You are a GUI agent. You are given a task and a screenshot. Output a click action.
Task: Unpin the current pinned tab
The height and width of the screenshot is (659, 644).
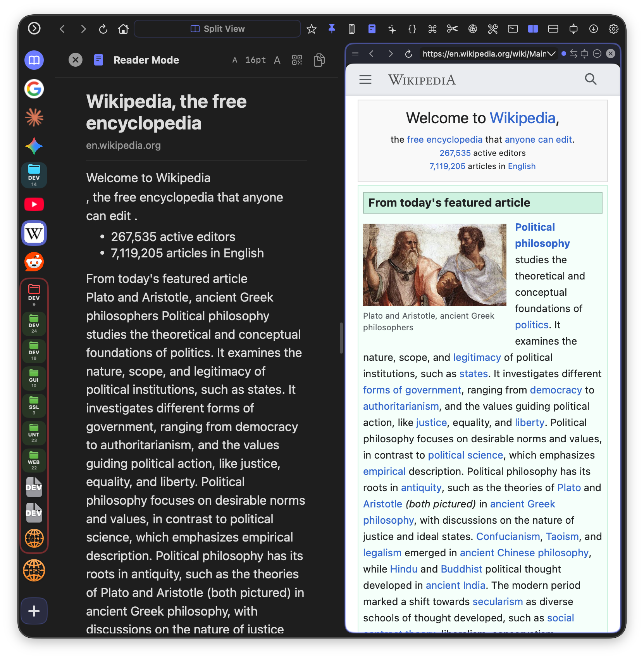tap(332, 29)
